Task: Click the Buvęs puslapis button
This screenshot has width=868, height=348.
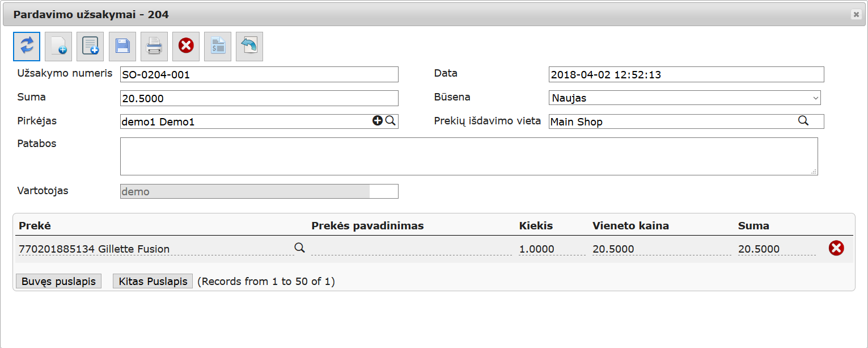Action: pyautogui.click(x=58, y=281)
